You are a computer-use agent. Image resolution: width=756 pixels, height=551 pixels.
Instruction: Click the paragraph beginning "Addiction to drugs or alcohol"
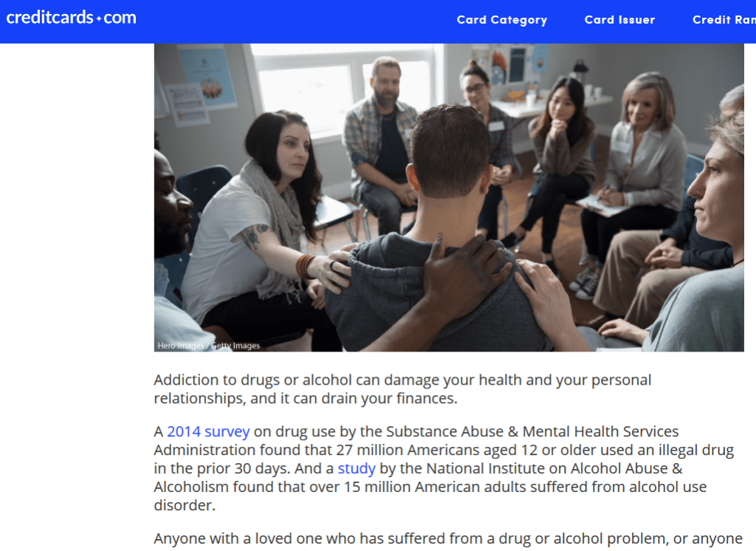point(402,389)
